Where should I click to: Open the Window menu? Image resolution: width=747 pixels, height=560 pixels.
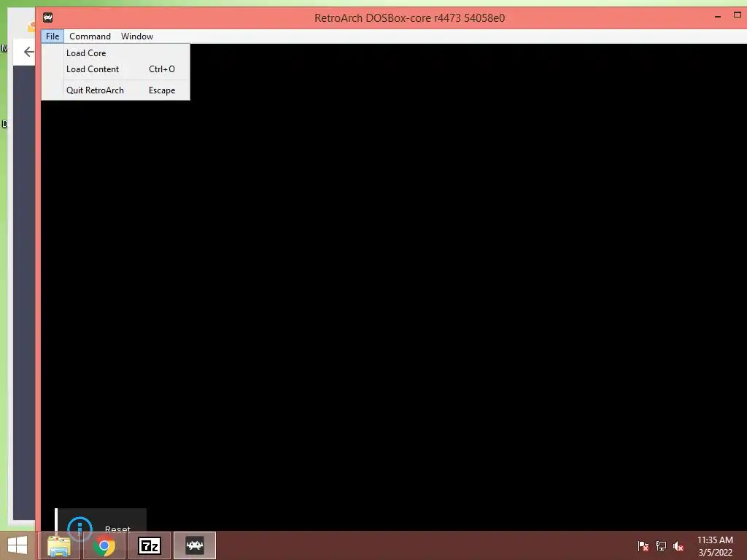coord(137,36)
